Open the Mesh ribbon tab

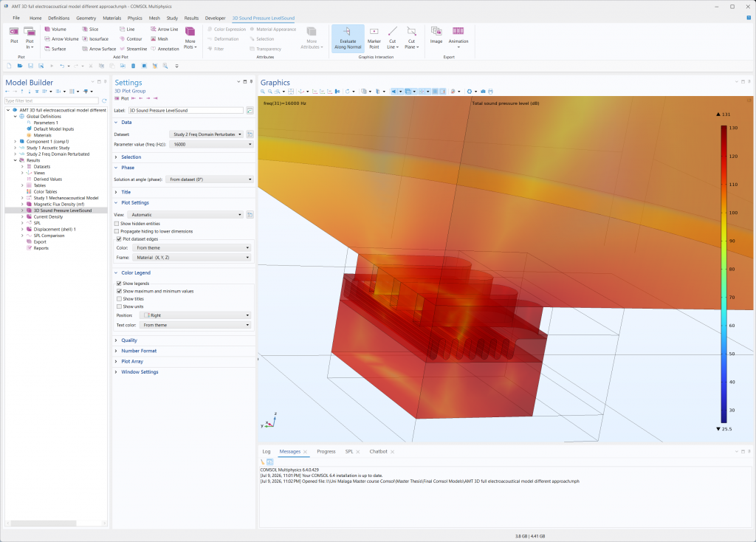[154, 18]
